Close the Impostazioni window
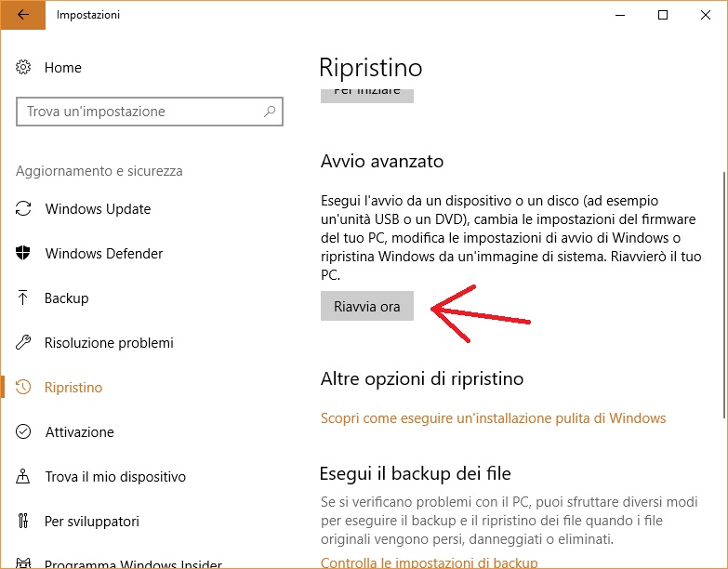728x569 pixels. (706, 15)
